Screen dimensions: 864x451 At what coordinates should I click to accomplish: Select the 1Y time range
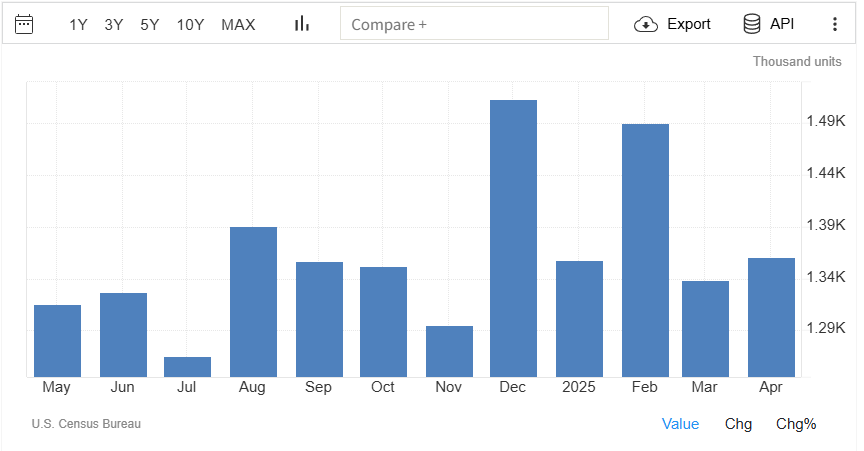pyautogui.click(x=78, y=24)
